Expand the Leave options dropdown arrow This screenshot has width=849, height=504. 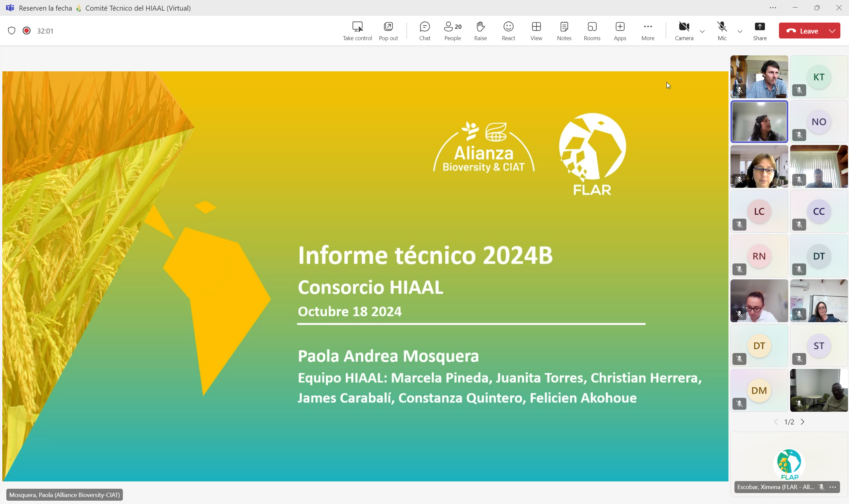tap(832, 31)
